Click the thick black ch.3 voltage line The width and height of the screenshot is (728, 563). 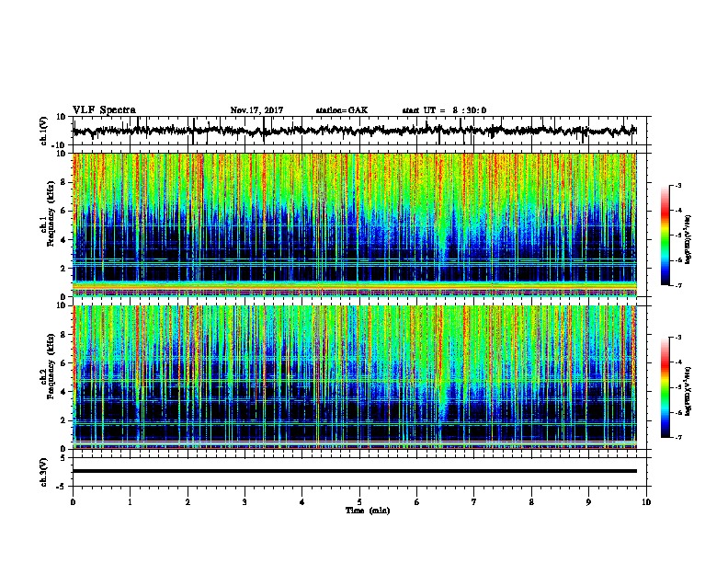pyautogui.click(x=354, y=471)
